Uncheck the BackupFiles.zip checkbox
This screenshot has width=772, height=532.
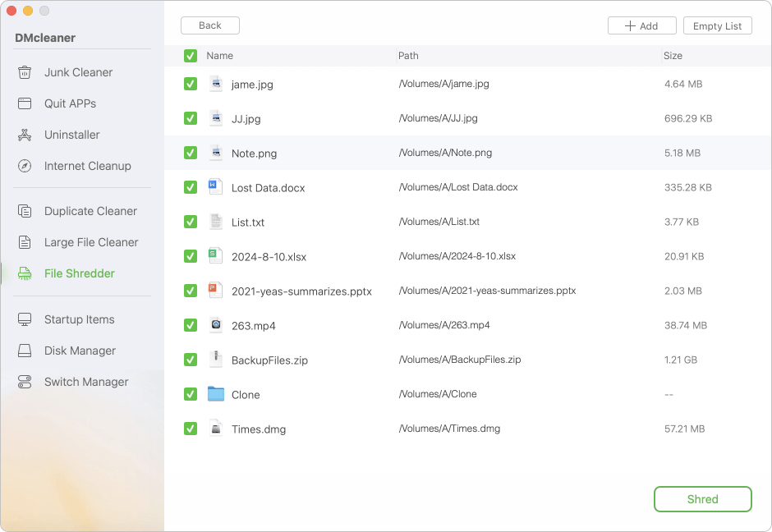(190, 360)
